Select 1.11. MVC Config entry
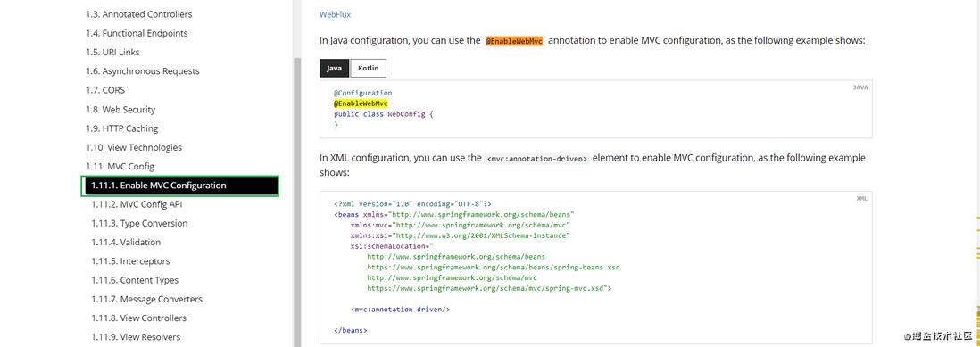Viewport: 980px width, 347px height. pyautogui.click(x=120, y=167)
